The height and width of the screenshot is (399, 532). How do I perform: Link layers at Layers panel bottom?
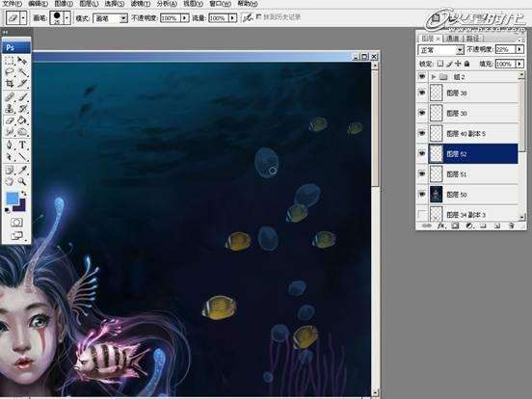pos(427,226)
